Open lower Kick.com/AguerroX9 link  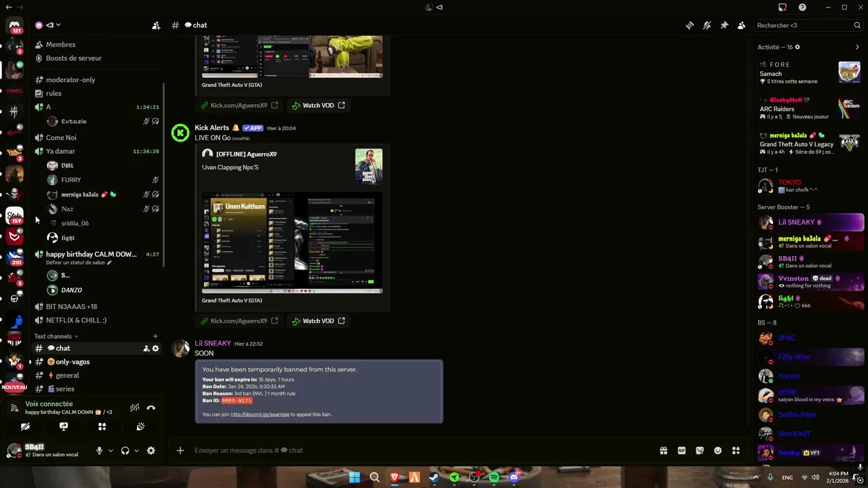click(x=239, y=321)
